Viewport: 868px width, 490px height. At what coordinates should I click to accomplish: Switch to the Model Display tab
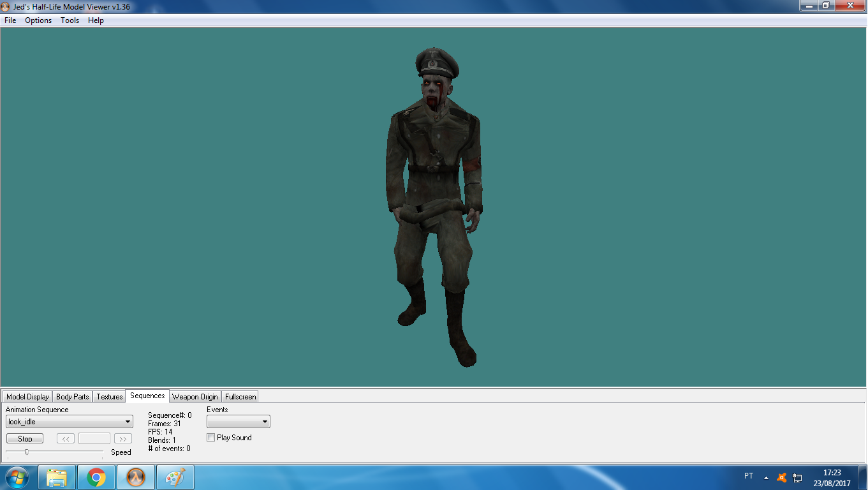[27, 397]
